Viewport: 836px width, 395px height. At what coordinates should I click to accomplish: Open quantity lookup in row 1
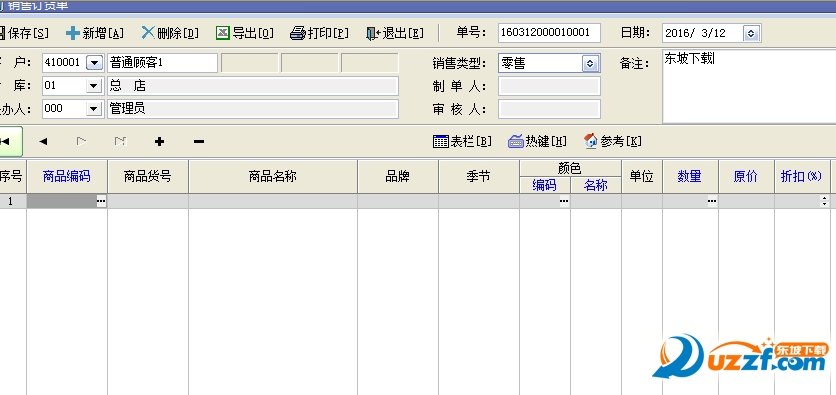(712, 201)
